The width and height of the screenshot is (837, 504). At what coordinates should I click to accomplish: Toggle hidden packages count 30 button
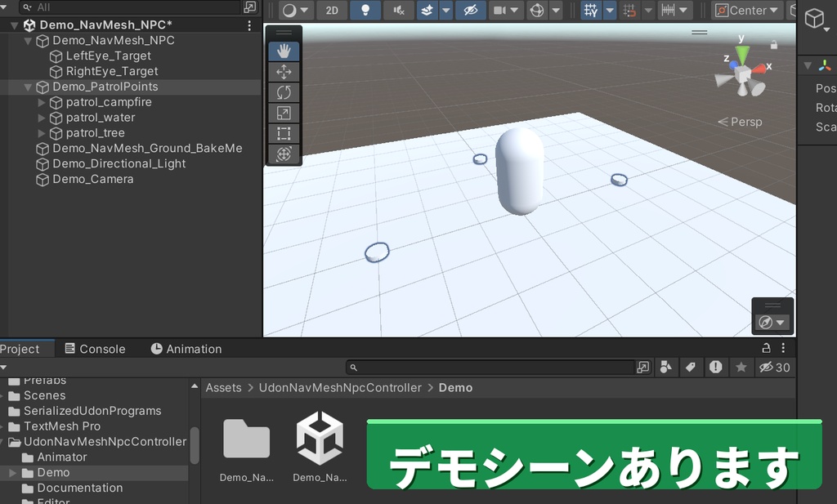click(x=775, y=367)
